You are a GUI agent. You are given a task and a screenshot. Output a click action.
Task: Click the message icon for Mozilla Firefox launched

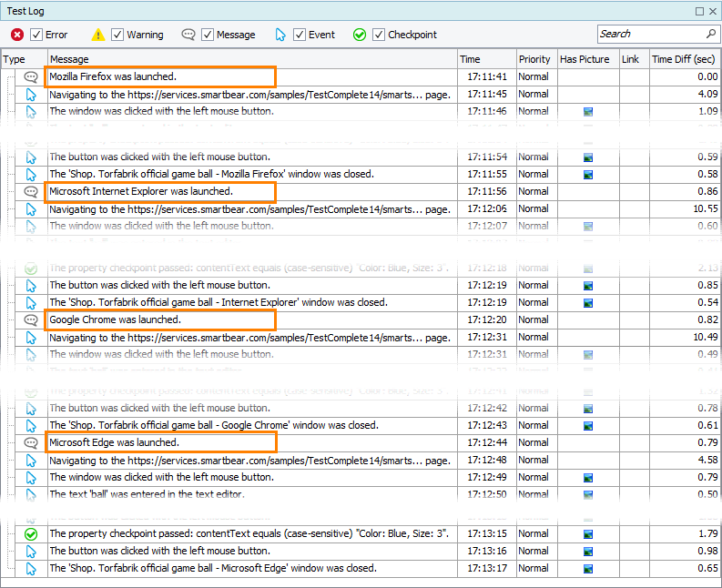pyautogui.click(x=31, y=77)
